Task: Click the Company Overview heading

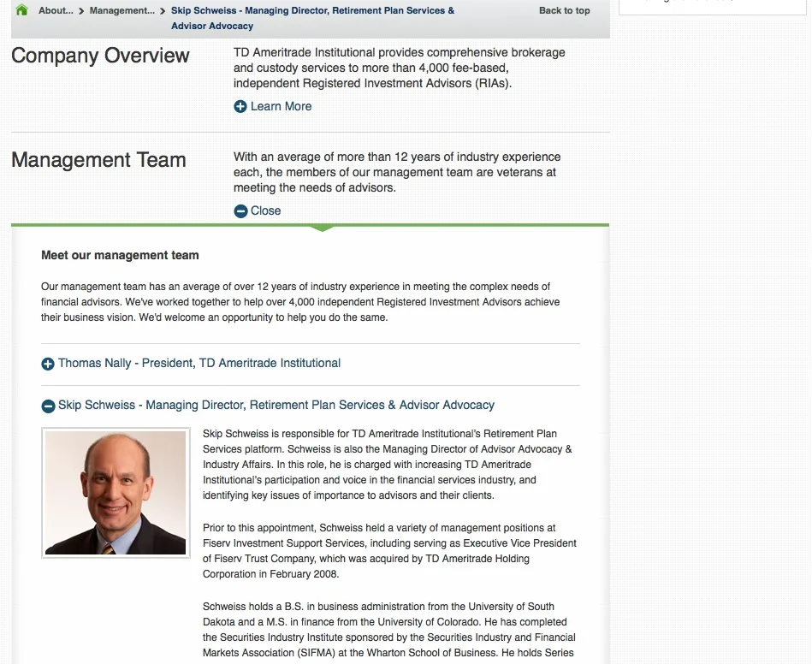Action: pos(100,56)
